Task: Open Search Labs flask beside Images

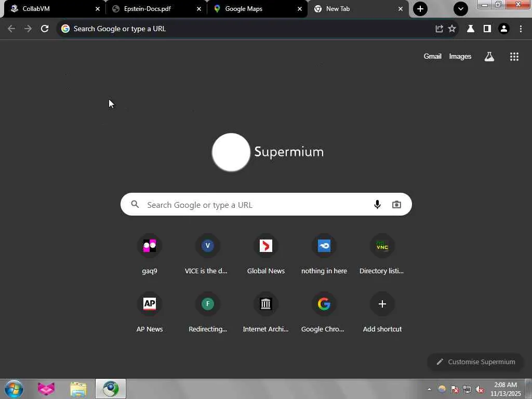Action: point(489,57)
